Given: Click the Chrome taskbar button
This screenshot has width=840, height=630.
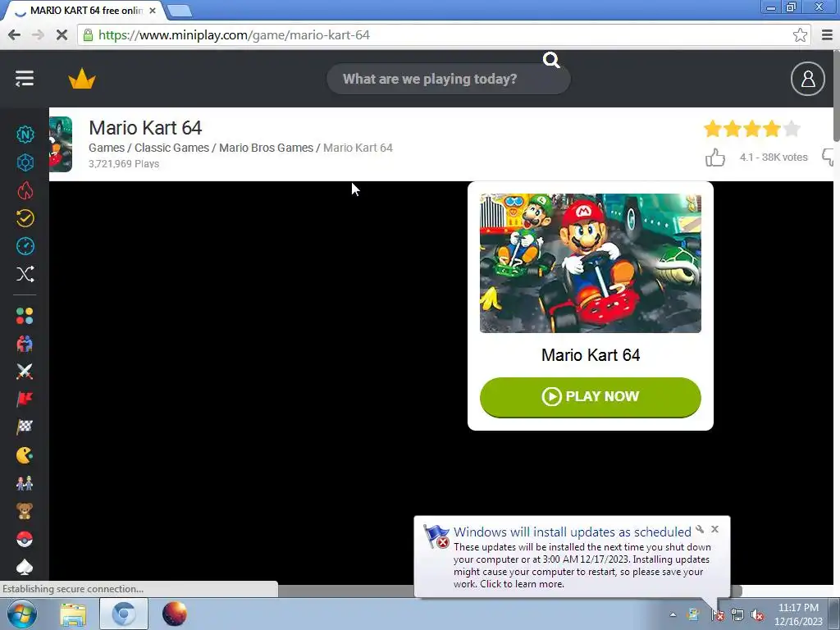Looking at the screenshot, I should pos(124,614).
